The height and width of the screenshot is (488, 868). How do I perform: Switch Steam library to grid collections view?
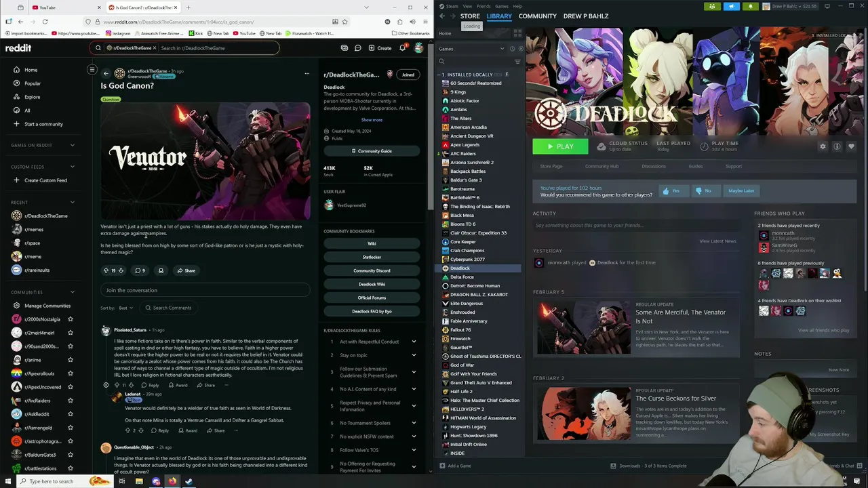point(517,33)
